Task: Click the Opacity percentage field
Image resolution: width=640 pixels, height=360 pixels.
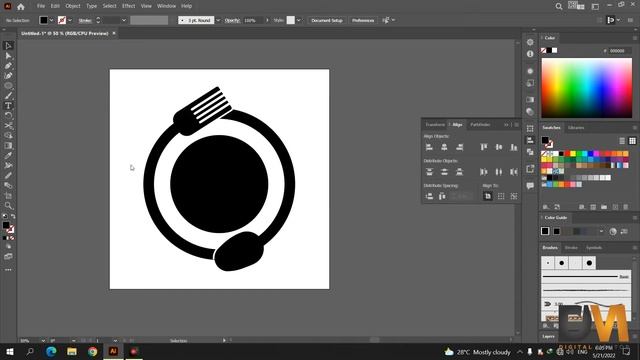Action: click(x=253, y=20)
